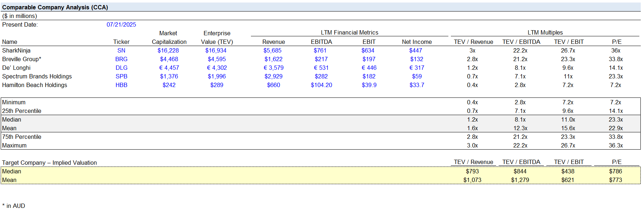
Task: Click implied median TEV/Revenue value $793
Action: pyautogui.click(x=472, y=171)
